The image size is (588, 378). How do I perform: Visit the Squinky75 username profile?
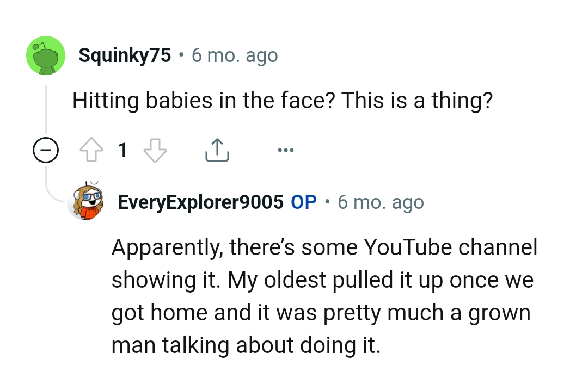125,55
